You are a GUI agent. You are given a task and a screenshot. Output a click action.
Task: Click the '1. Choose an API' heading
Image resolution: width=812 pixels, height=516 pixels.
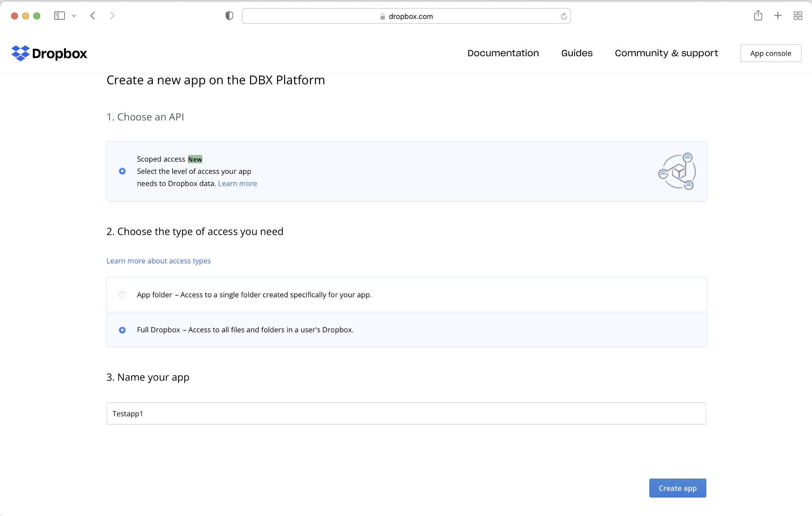145,117
